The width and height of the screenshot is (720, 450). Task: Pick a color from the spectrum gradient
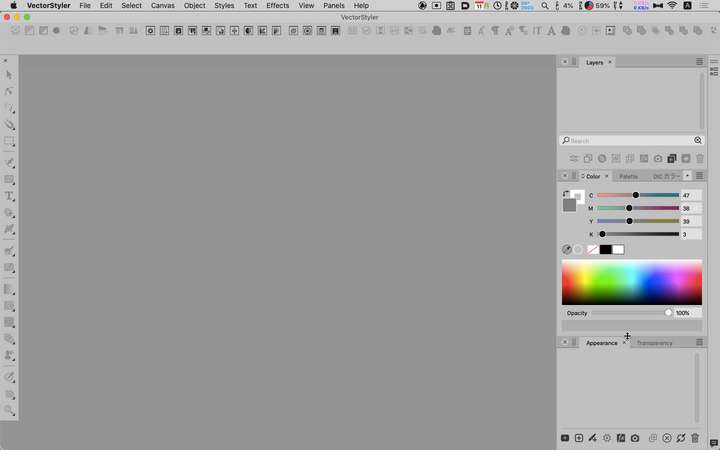tap(632, 282)
